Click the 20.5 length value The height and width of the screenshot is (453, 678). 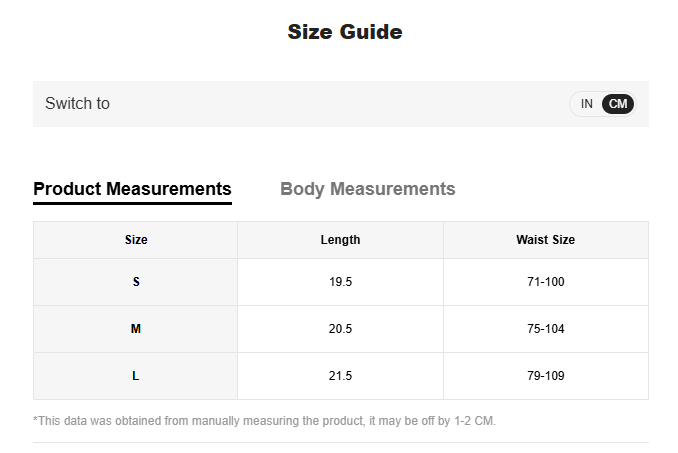pos(340,329)
